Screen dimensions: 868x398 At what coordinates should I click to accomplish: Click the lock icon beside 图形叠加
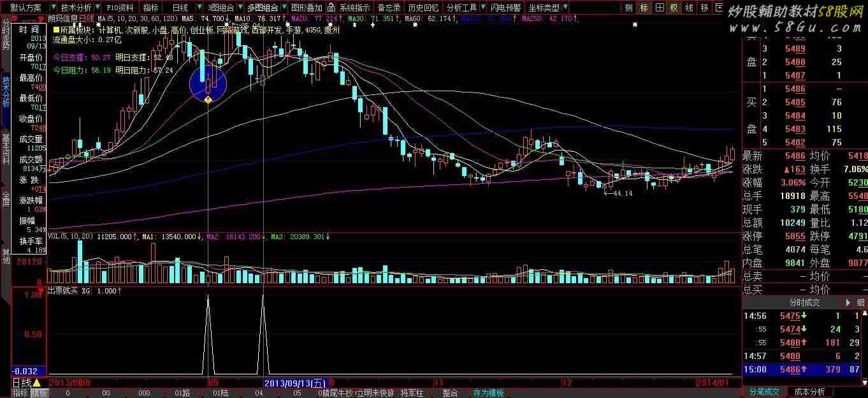pyautogui.click(x=331, y=8)
